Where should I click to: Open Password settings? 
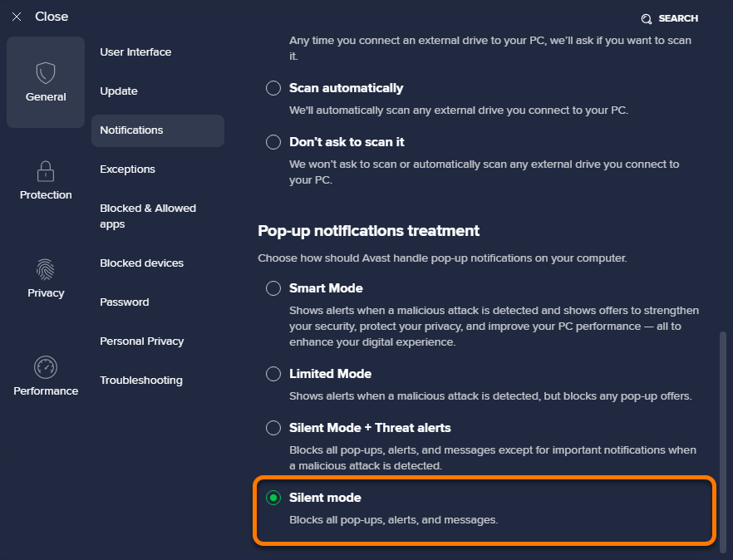pyautogui.click(x=125, y=302)
